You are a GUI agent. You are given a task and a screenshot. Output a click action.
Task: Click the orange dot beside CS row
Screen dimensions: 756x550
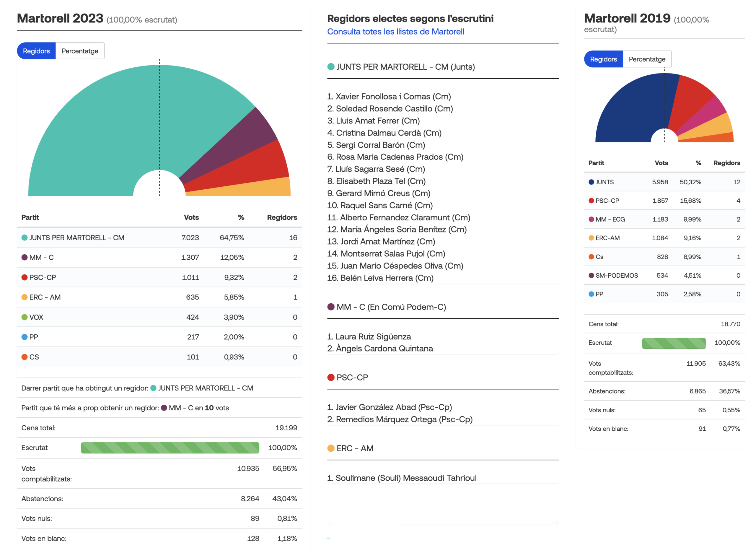24,357
